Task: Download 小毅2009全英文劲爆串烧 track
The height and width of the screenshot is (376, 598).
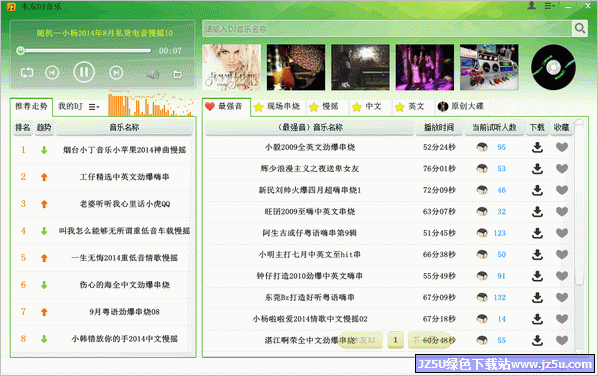Action: (x=537, y=147)
